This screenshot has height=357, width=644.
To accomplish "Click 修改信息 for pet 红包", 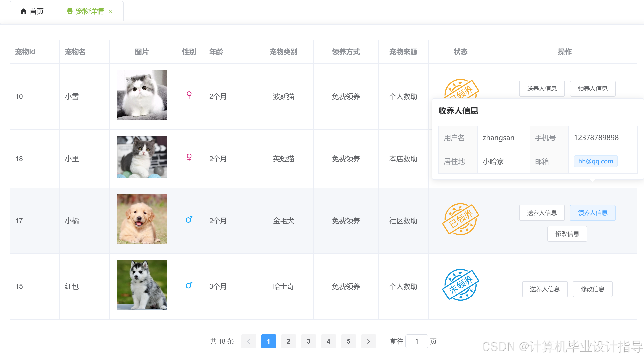I will (x=592, y=289).
